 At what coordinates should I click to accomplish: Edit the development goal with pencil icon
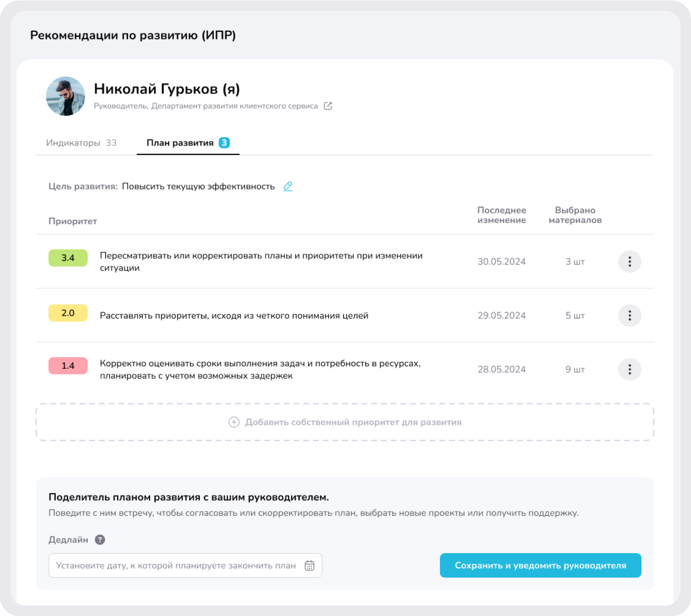click(288, 186)
